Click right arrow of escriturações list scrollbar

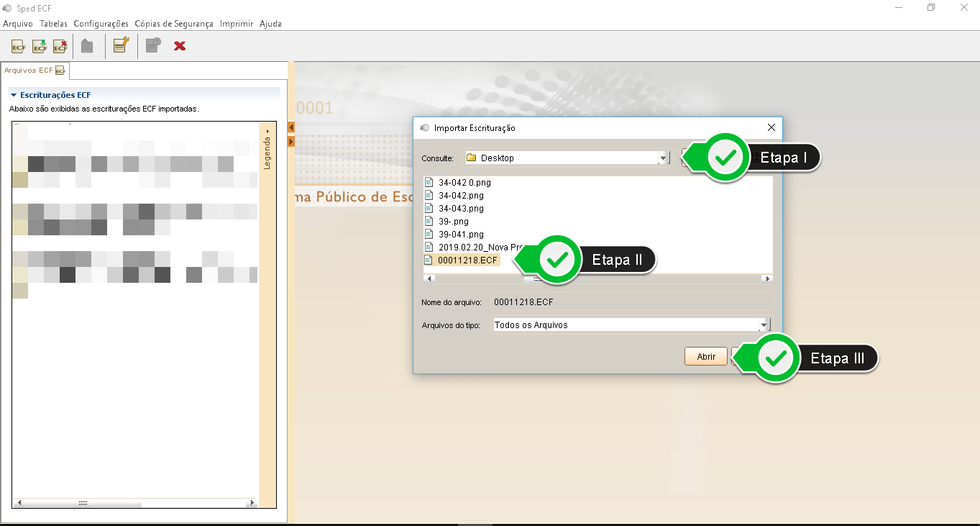coord(252,503)
